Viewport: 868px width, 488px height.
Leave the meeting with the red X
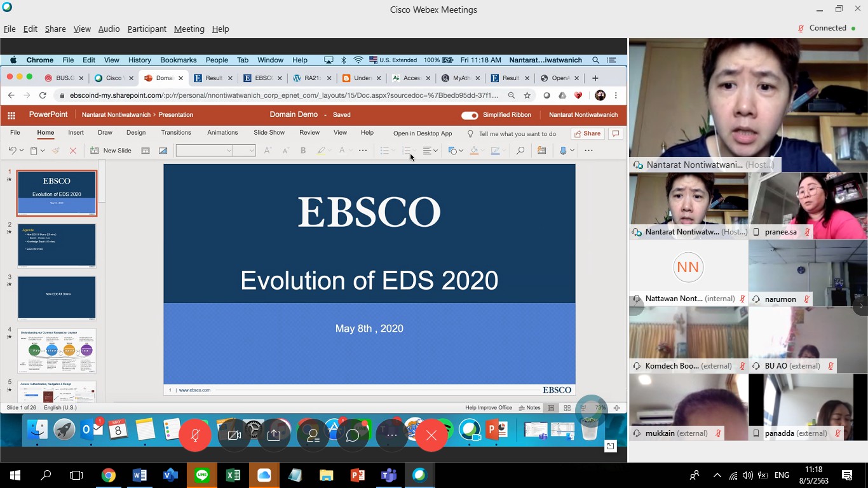(x=431, y=435)
